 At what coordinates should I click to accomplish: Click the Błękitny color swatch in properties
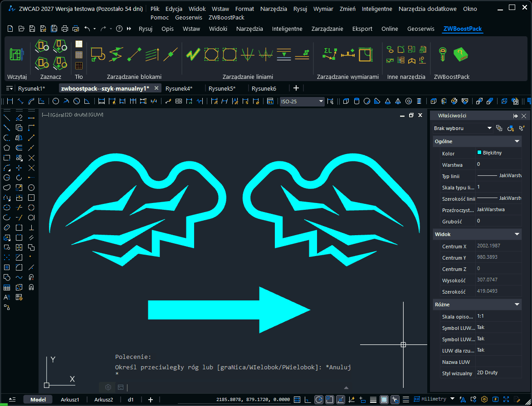tap(479, 153)
